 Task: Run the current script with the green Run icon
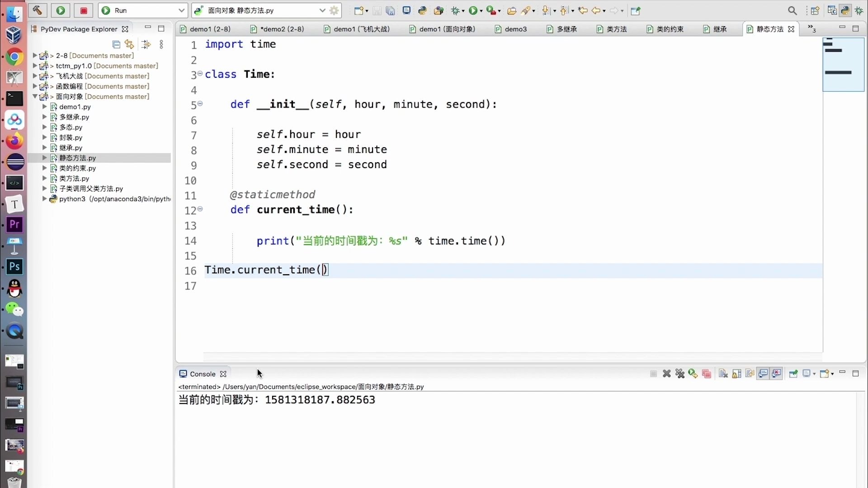473,10
